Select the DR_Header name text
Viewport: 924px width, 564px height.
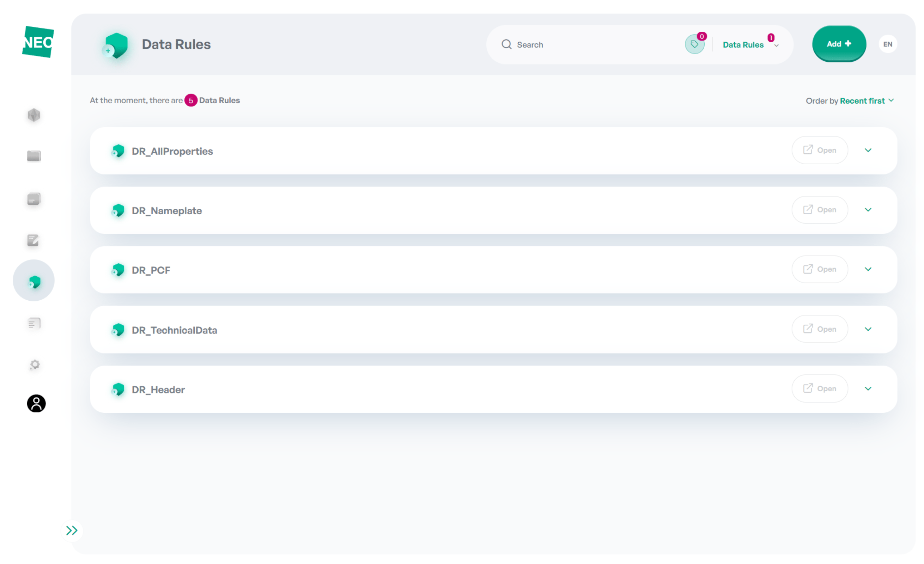pyautogui.click(x=158, y=390)
